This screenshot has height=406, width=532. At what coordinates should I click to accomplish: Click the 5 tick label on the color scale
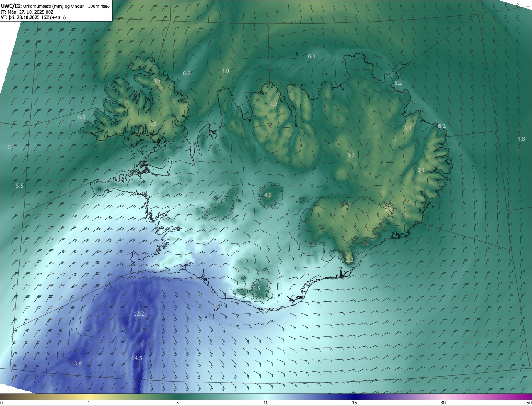[x=177, y=403]
